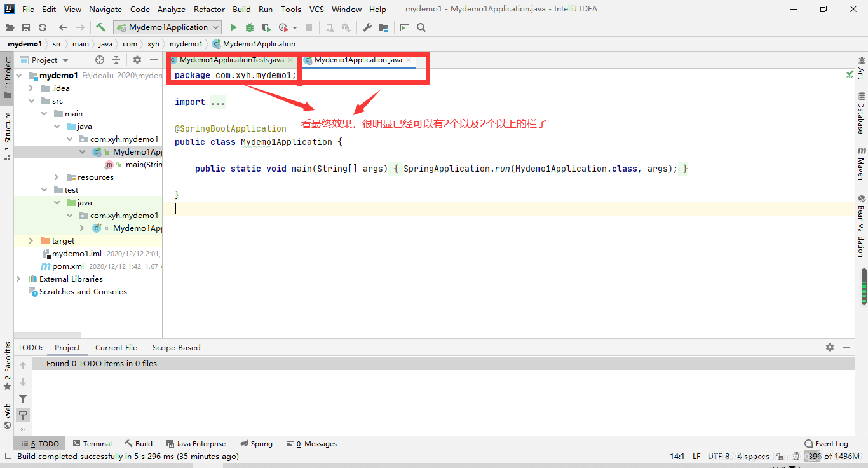This screenshot has height=468, width=868.
Task: Collapse the src folder
Action: 31,101
